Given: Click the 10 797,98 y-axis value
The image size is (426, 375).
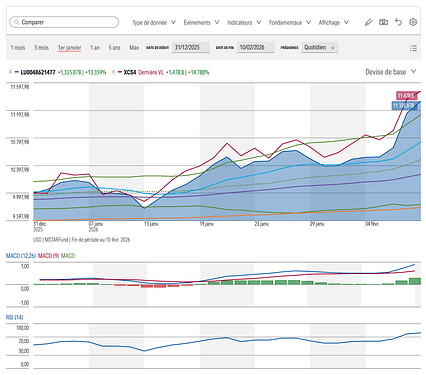Looking at the screenshot, I should 20,142.
